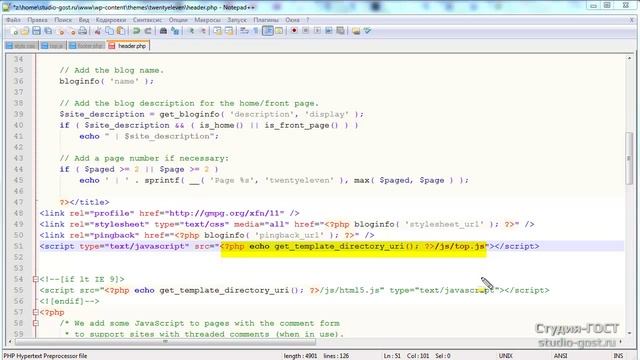Open the Синтаксис menu
The image size is (640, 360).
[x=147, y=20]
